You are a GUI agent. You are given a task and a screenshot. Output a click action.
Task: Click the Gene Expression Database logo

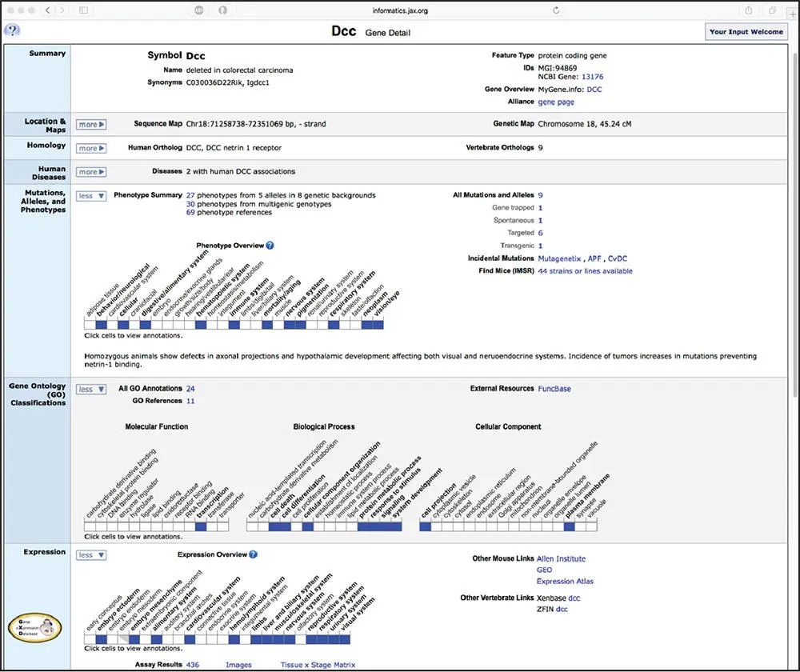(x=34, y=628)
